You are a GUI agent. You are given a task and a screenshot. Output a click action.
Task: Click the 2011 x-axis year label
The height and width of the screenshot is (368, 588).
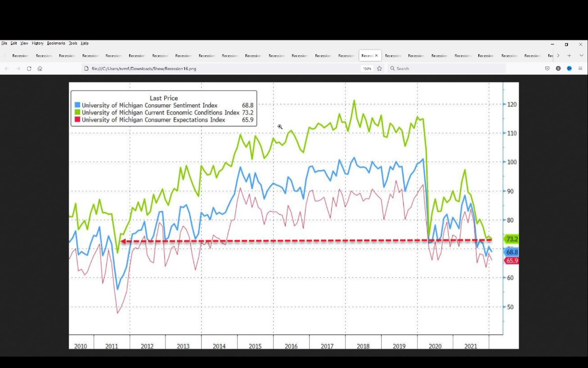pyautogui.click(x=111, y=346)
